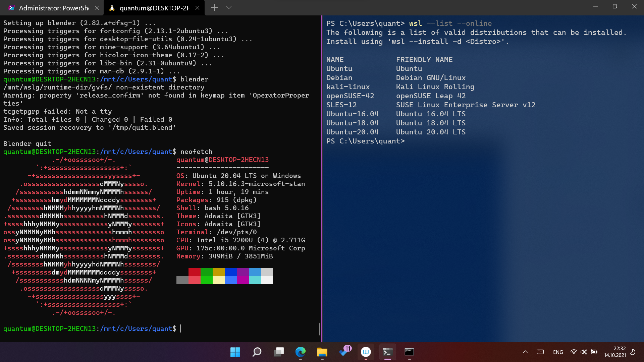The image size is (644, 362).
Task: Launch Microsoft Edge from taskbar
Action: [x=301, y=352]
